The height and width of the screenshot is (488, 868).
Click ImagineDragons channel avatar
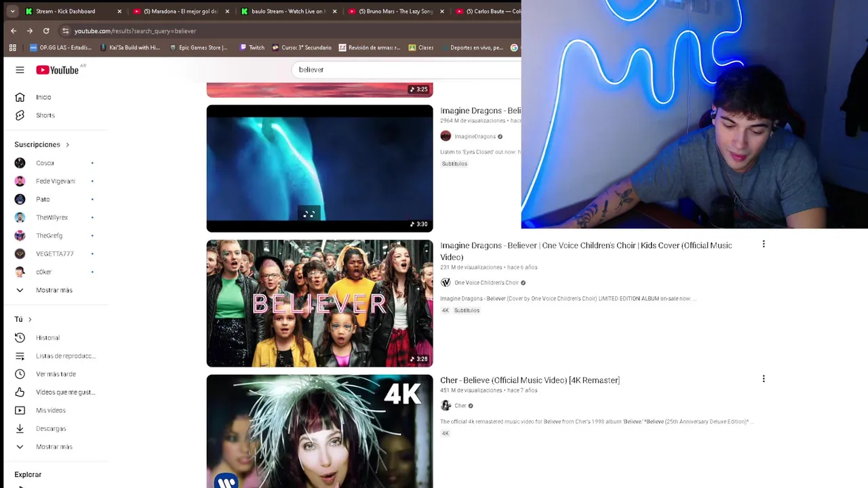[446, 136]
